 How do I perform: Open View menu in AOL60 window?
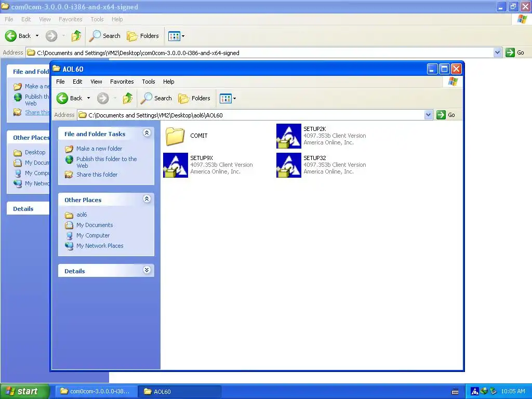tap(96, 82)
